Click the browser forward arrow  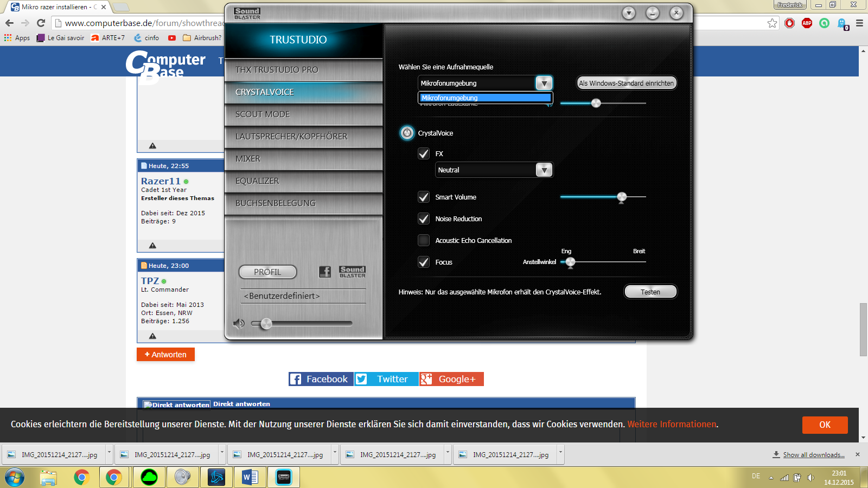pyautogui.click(x=25, y=23)
